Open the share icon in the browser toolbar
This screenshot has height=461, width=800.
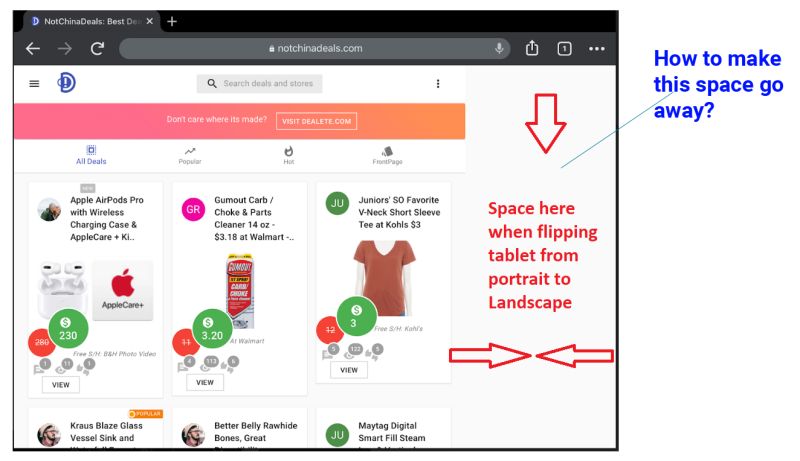tap(532, 48)
